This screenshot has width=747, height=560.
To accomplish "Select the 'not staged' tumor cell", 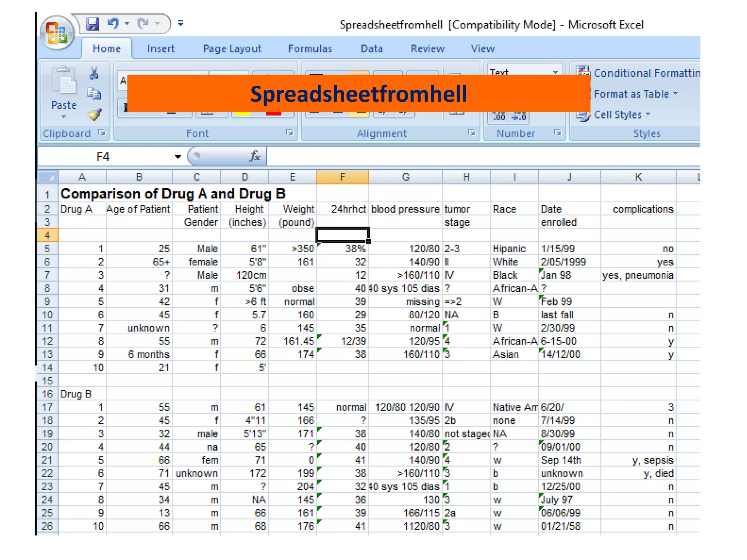I will click(466, 434).
